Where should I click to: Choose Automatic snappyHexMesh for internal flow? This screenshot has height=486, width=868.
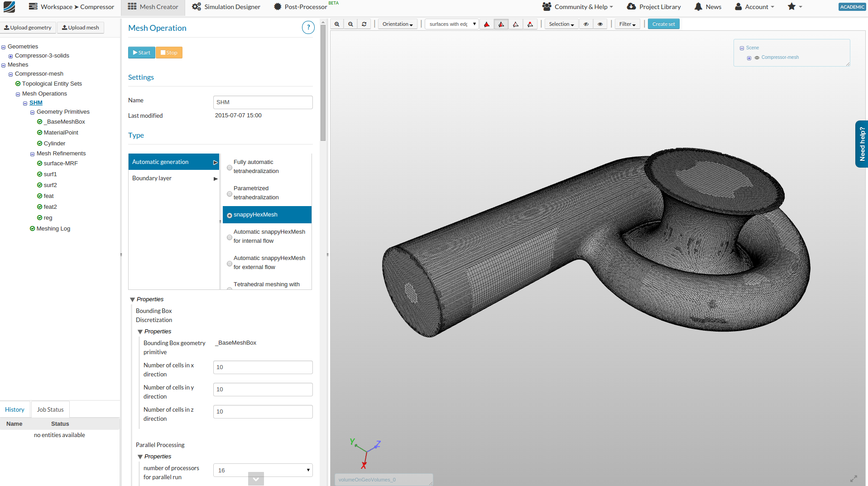tap(230, 237)
